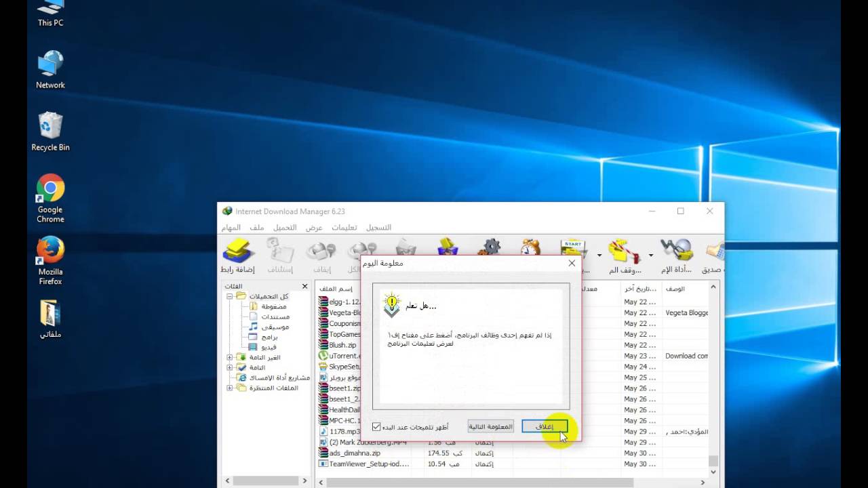Close the tip of the day dialog with X

[572, 263]
